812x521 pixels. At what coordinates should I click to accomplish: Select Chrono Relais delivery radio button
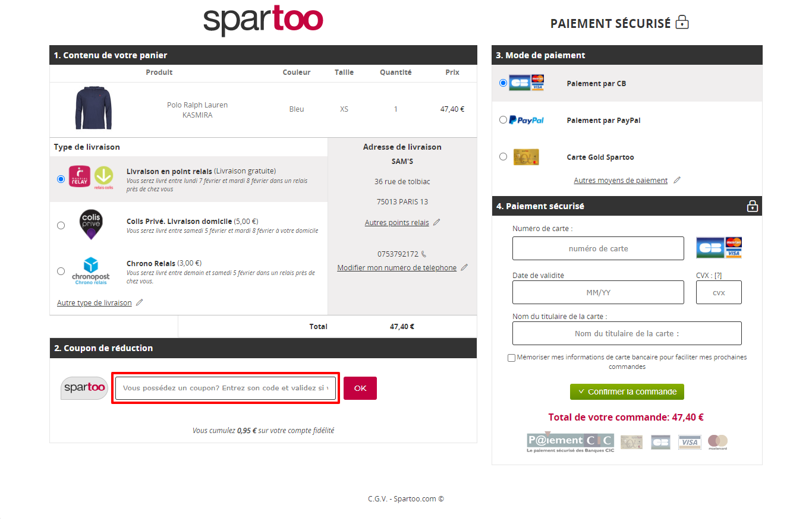pos(61,271)
